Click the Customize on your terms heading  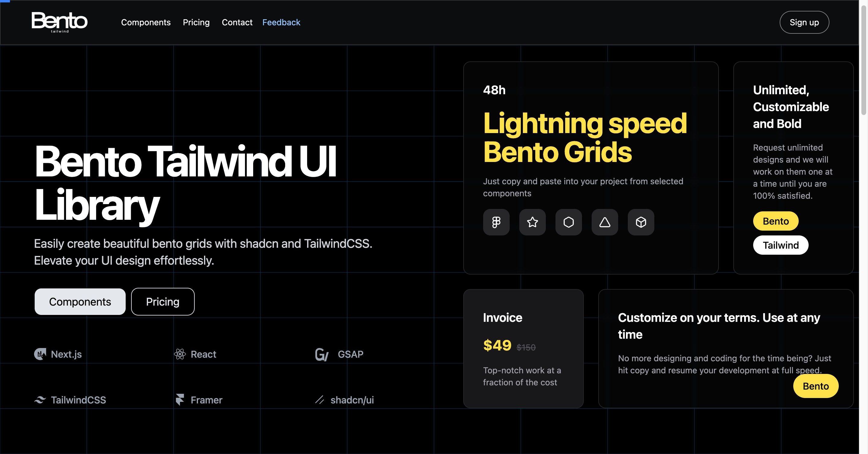tap(719, 326)
